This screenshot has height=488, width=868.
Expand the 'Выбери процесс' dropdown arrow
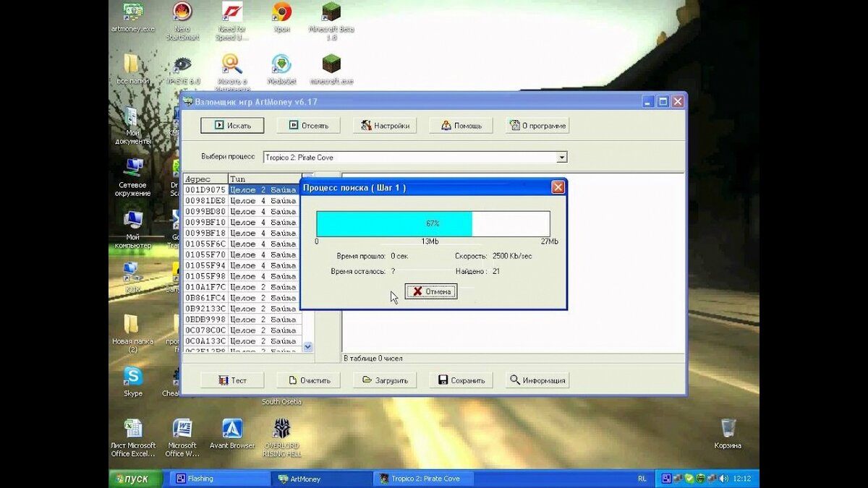[562, 157]
